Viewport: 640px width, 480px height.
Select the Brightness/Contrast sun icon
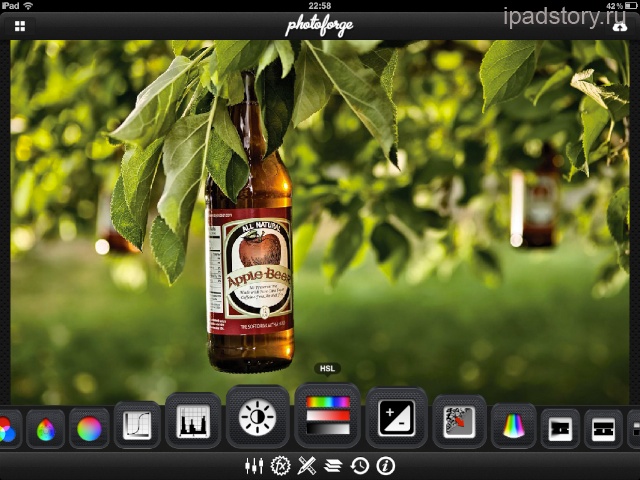257,417
